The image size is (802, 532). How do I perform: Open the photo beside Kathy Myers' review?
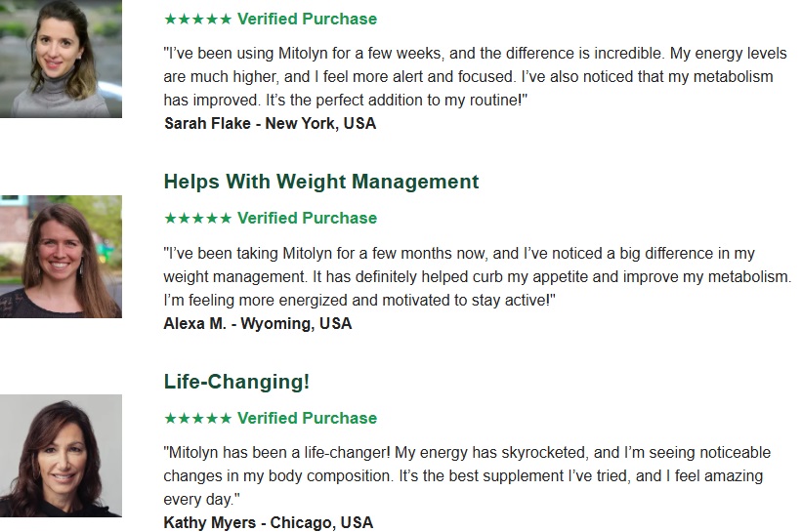61,456
